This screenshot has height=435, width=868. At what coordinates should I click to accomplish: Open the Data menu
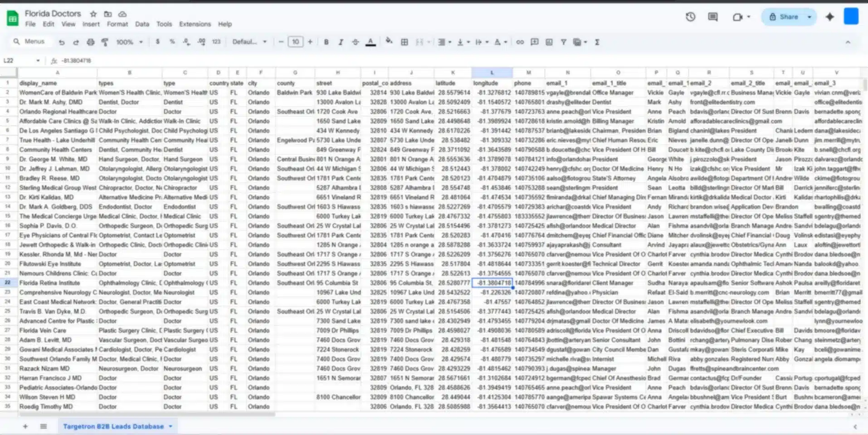[142, 24]
